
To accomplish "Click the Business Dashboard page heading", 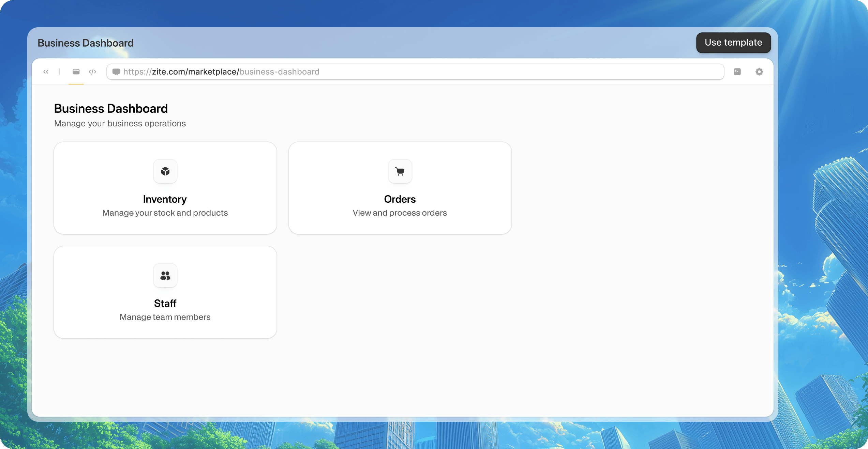I will 110,108.
